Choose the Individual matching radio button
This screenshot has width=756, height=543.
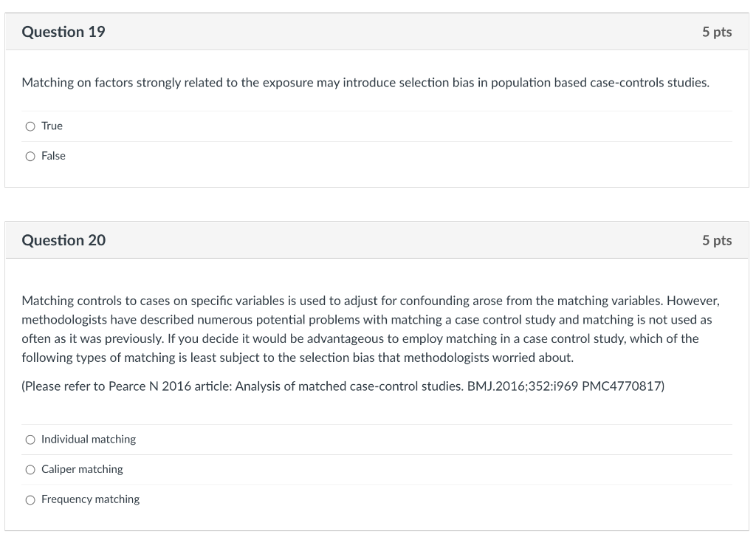click(x=30, y=440)
